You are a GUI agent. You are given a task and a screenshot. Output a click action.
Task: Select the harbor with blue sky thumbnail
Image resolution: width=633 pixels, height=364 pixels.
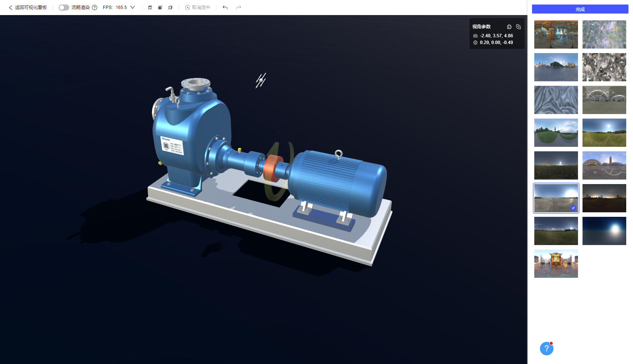pyautogui.click(x=556, y=67)
